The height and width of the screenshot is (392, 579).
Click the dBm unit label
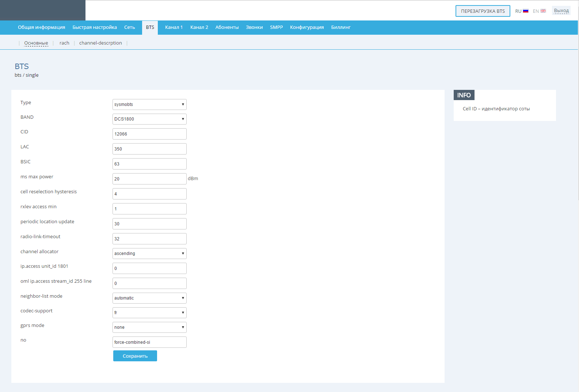[x=193, y=179]
